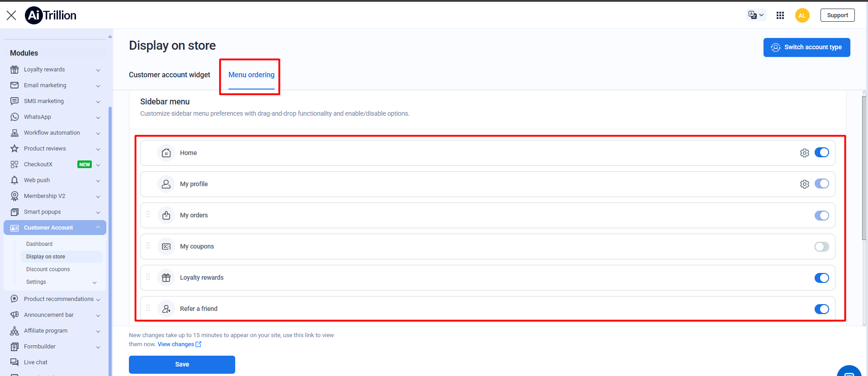Image resolution: width=868 pixels, height=376 pixels.
Task: Collapse the Customer Account section chevron
Action: 98,227
